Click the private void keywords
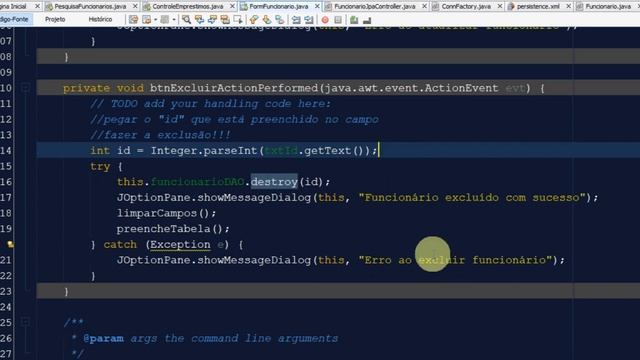 (x=103, y=88)
